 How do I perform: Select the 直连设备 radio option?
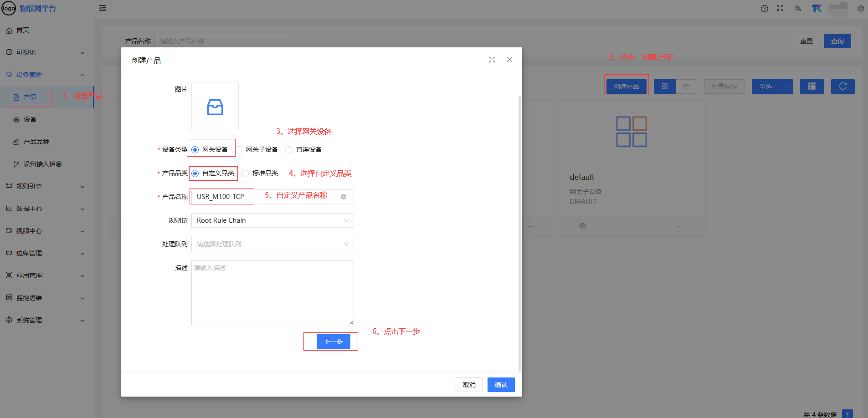pos(289,150)
